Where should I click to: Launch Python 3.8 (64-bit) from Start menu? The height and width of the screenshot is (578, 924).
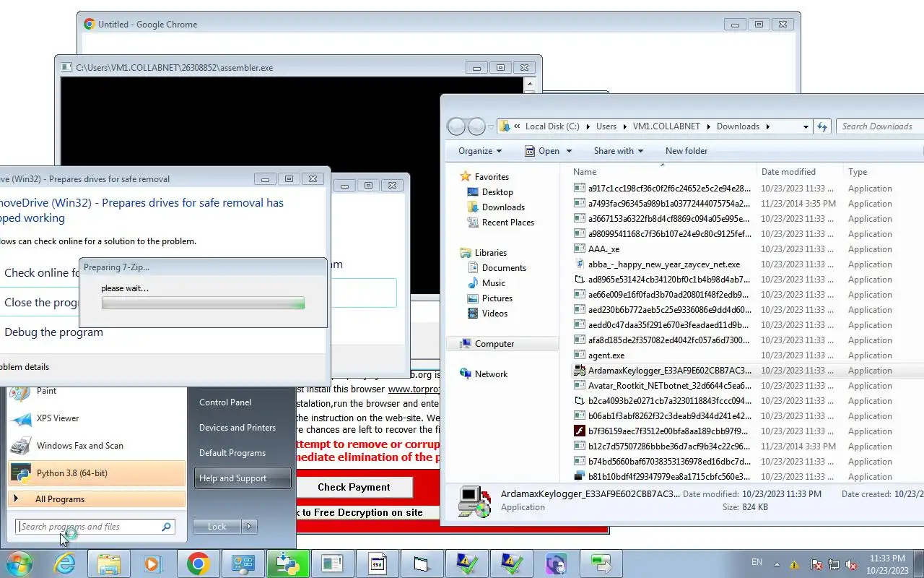click(97, 473)
